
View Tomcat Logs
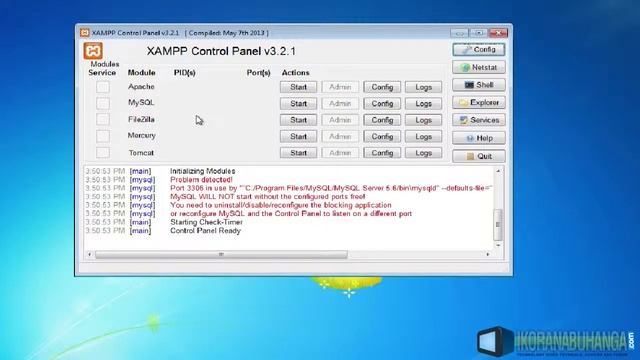(423, 153)
